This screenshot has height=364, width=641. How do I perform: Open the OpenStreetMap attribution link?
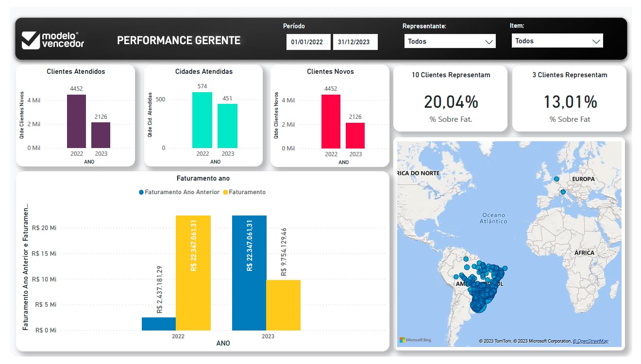pyautogui.click(x=590, y=341)
